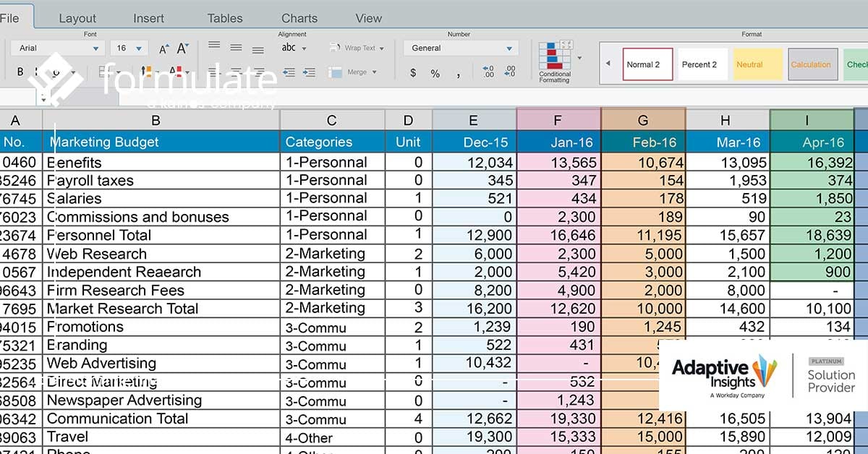Expand the font size 16 dropdown
Image resolution: width=868 pixels, height=454 pixels.
coord(139,48)
